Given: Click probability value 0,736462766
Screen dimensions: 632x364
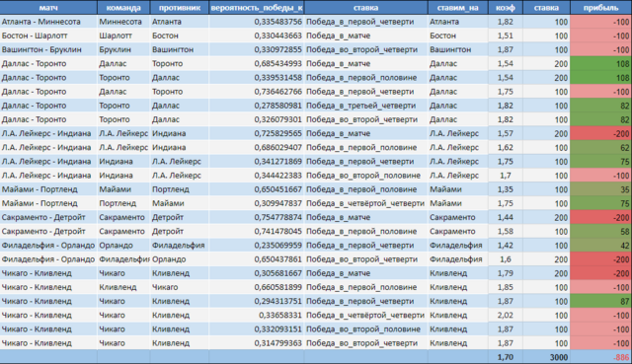Looking at the screenshot, I should (x=257, y=92).
